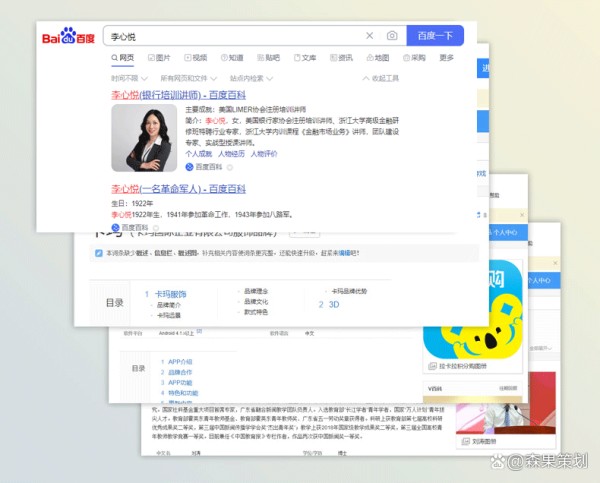This screenshot has height=483, width=600.
Task: Open the 人物经历 sublink
Action: pyautogui.click(x=231, y=154)
